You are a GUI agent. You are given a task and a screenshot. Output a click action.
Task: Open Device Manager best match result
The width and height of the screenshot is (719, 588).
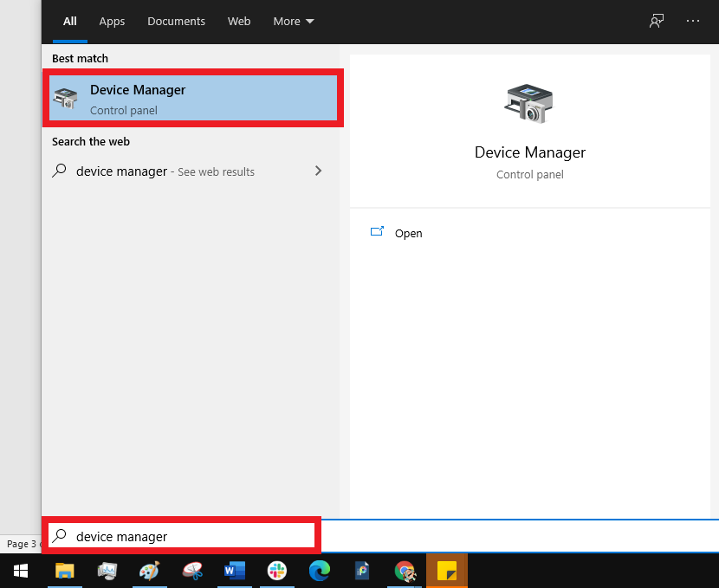[x=193, y=98]
